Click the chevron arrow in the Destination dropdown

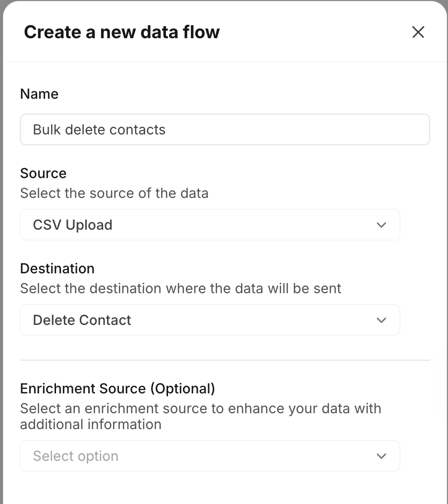coord(381,320)
